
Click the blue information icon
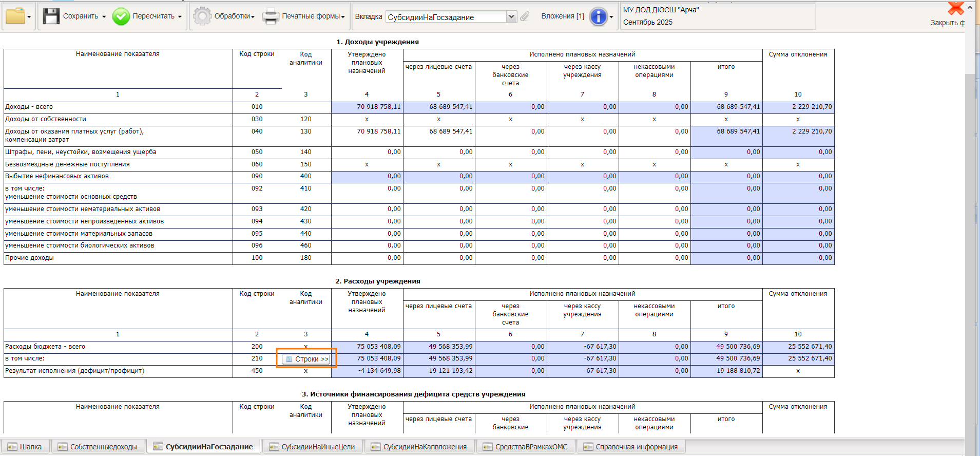click(x=598, y=16)
